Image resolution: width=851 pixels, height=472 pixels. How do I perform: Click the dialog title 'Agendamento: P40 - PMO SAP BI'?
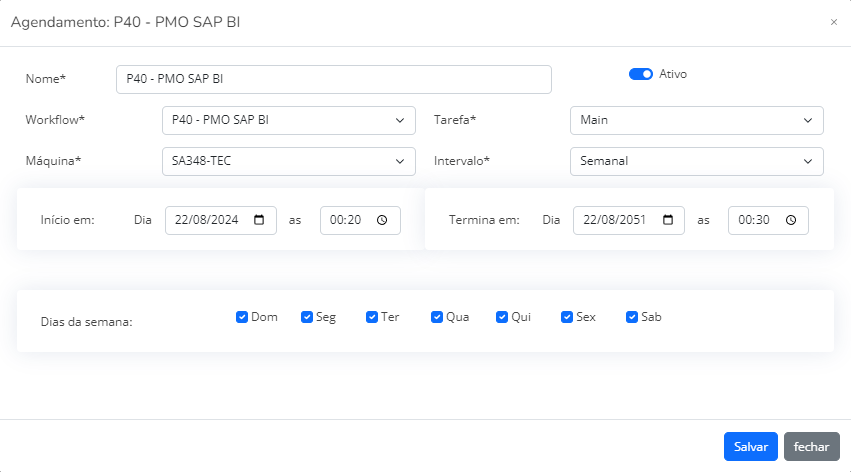(125, 22)
